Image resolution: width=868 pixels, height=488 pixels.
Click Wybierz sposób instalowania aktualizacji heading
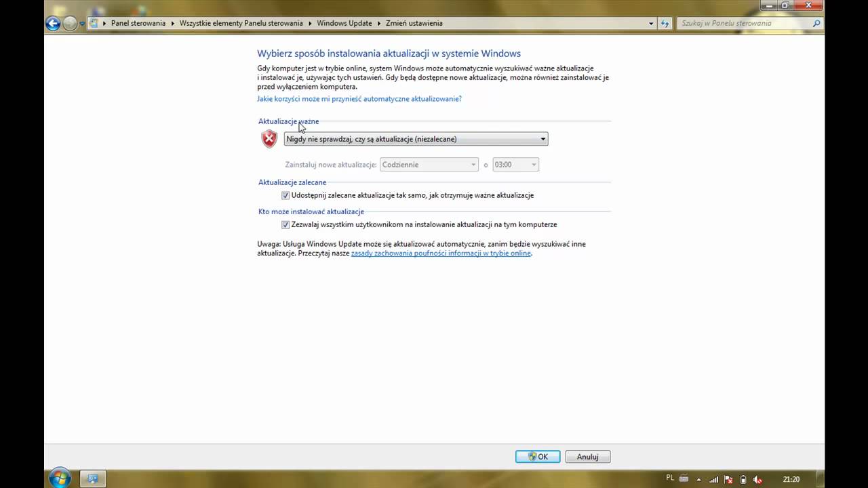tap(389, 54)
